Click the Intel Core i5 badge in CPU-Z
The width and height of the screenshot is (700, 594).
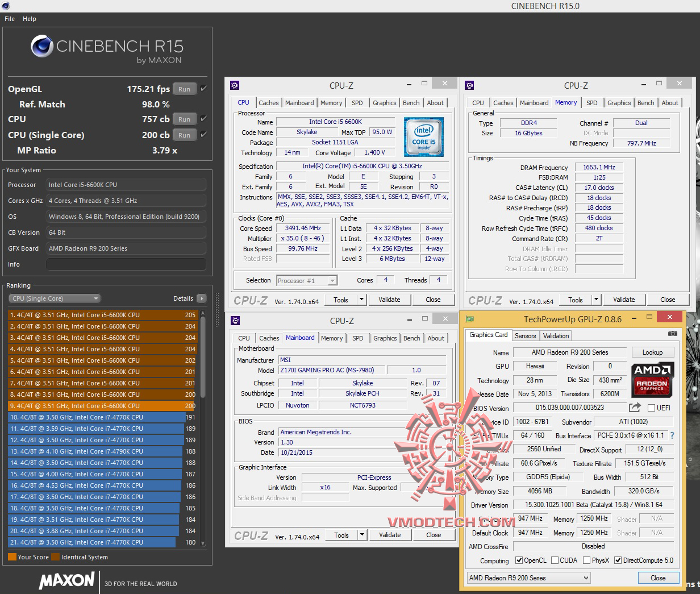[x=424, y=136]
